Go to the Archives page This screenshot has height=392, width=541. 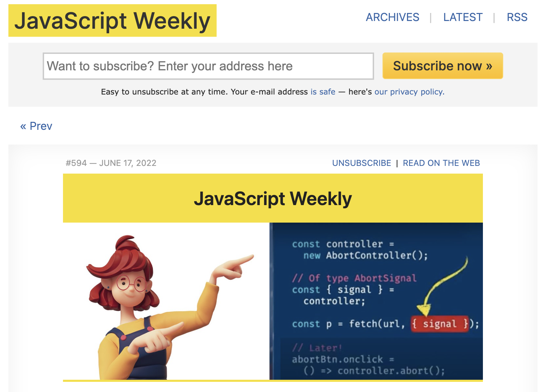(392, 17)
